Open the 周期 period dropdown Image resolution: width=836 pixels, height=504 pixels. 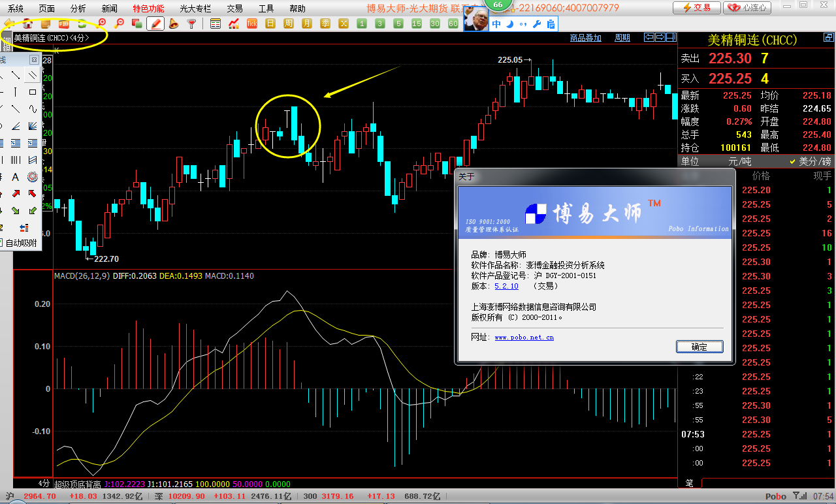622,38
